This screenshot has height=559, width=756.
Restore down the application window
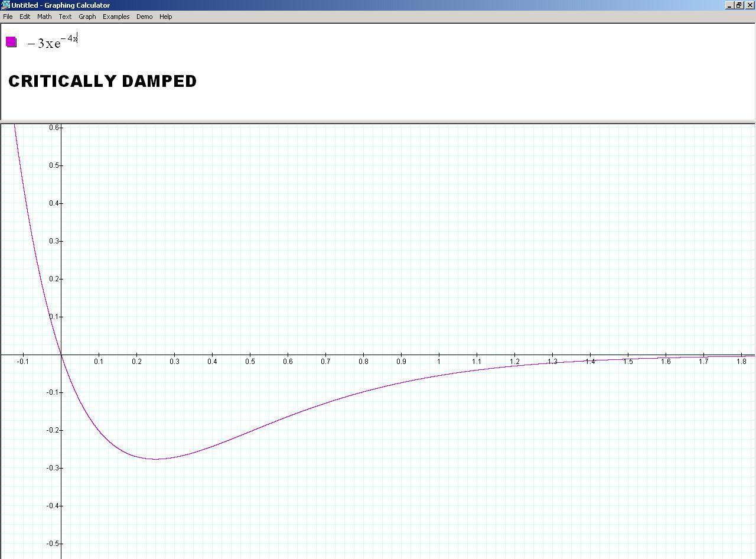pyautogui.click(x=739, y=5)
